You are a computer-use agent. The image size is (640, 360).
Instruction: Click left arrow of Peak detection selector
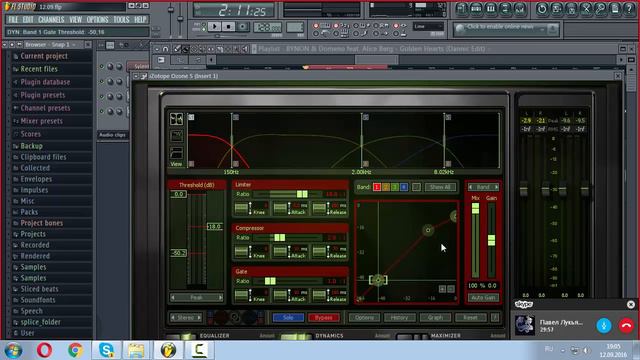(x=173, y=298)
